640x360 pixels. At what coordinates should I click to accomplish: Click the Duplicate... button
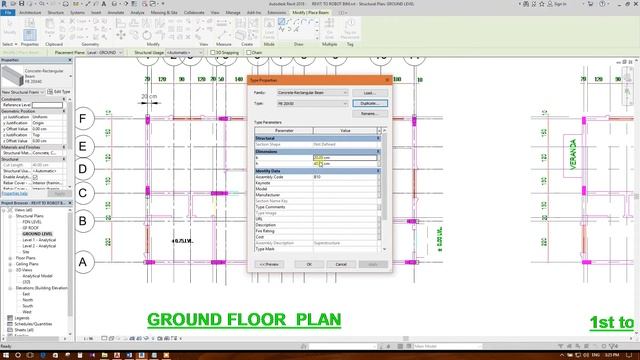[370, 104]
